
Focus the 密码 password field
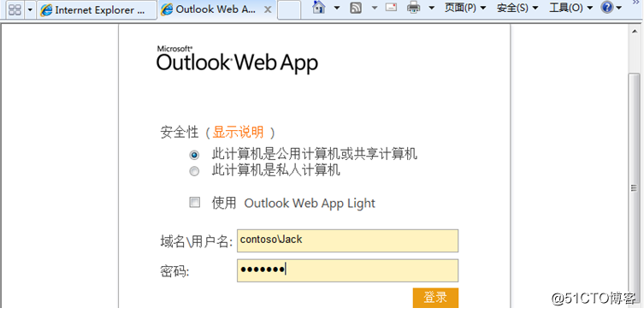[347, 270]
